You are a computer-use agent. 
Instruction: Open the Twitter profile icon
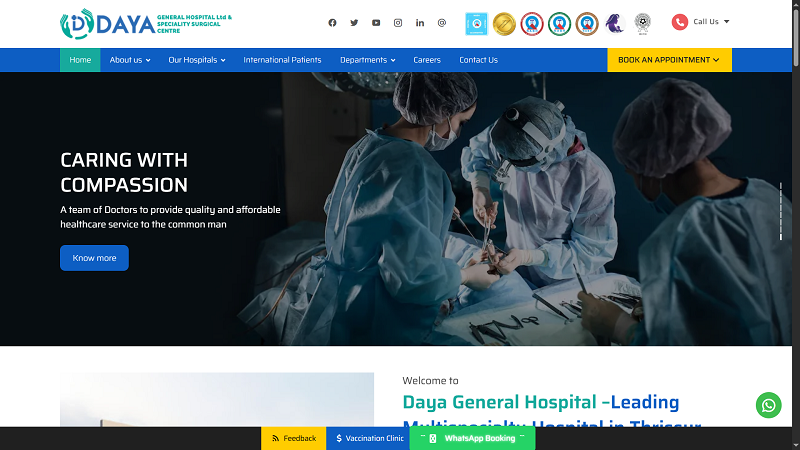(x=354, y=22)
